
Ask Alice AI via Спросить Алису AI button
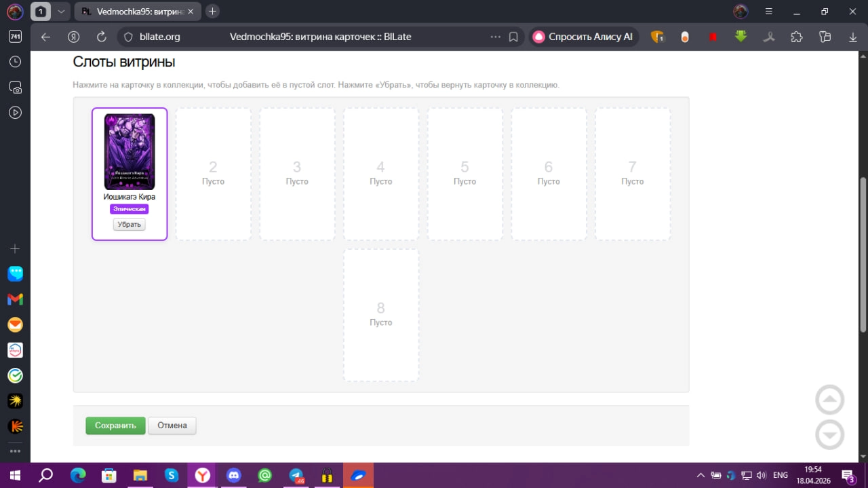pos(584,37)
